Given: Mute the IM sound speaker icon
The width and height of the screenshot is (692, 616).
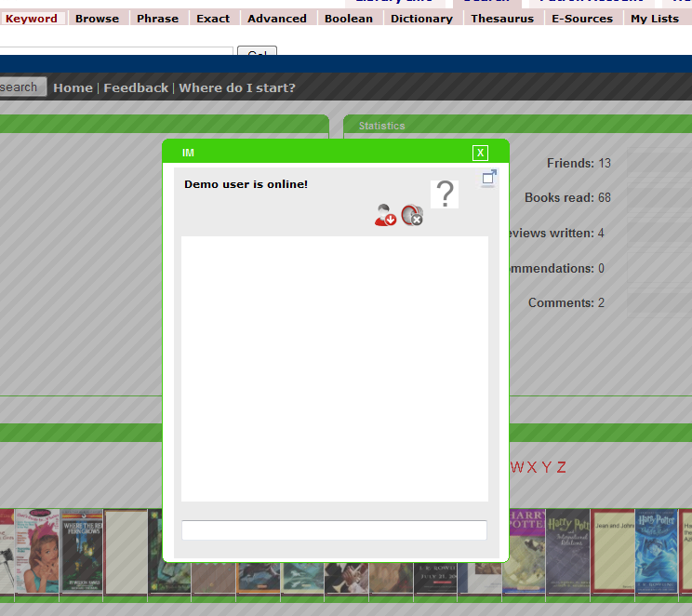Looking at the screenshot, I should (x=412, y=215).
